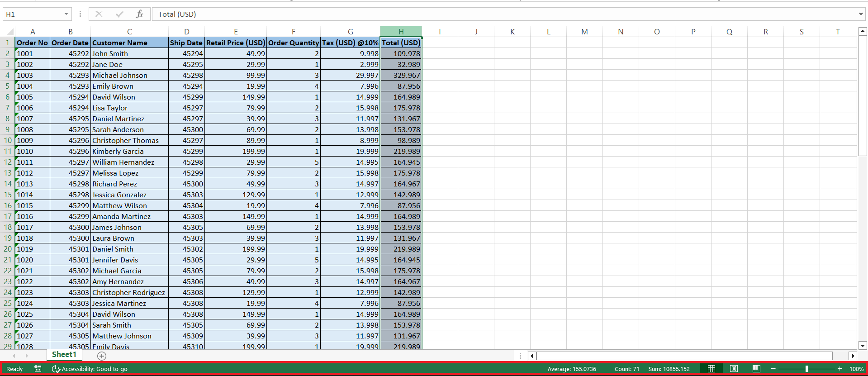Click the cell with Christopher Rodriguez
868x376 pixels.
(129, 292)
